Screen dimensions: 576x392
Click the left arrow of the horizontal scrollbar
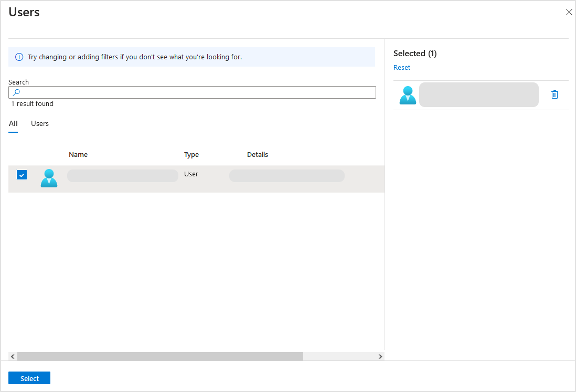[12, 356]
